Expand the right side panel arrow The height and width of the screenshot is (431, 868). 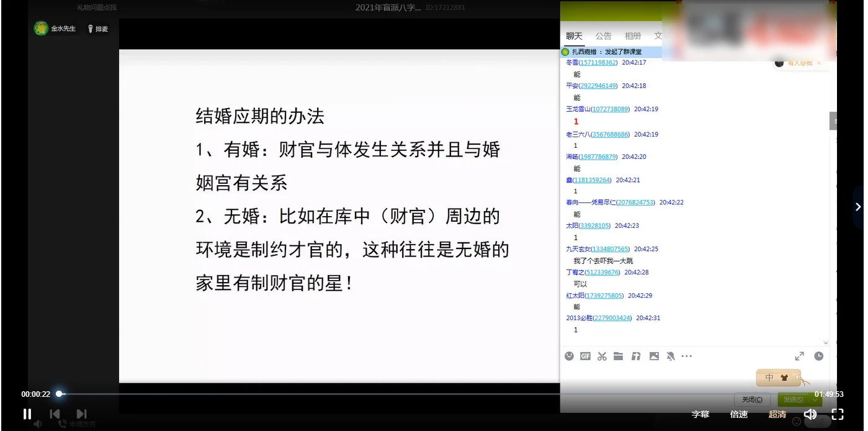[858, 207]
